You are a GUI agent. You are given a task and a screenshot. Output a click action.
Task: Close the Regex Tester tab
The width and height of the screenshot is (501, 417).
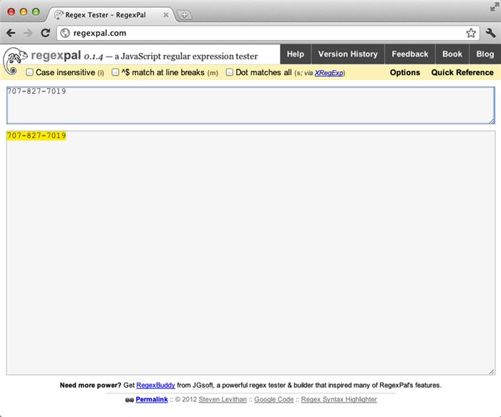165,15
